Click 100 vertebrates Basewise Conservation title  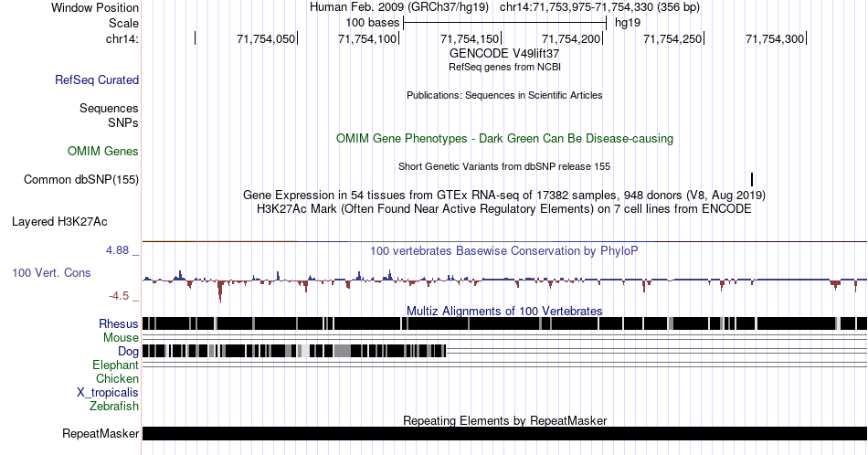(504, 250)
